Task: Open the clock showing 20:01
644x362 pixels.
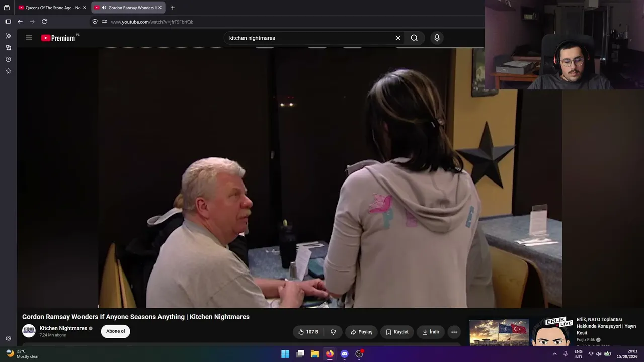Action: [x=628, y=354]
